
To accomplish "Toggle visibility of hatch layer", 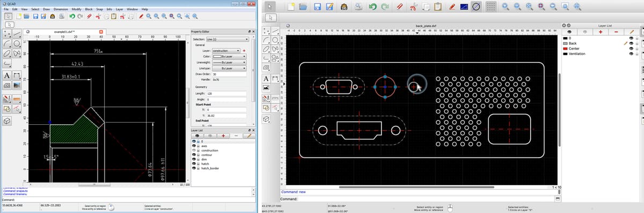I will (194, 164).
